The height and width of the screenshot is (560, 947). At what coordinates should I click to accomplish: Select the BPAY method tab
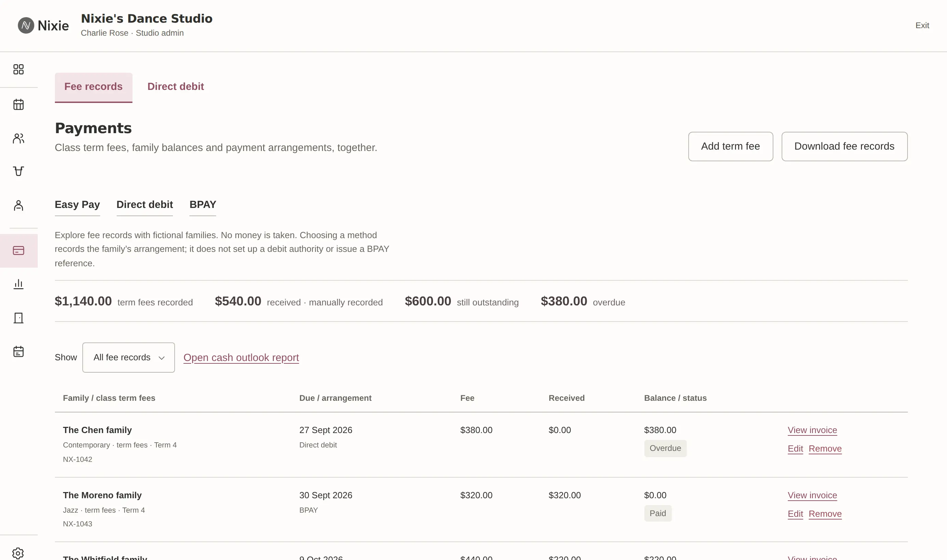tap(202, 205)
